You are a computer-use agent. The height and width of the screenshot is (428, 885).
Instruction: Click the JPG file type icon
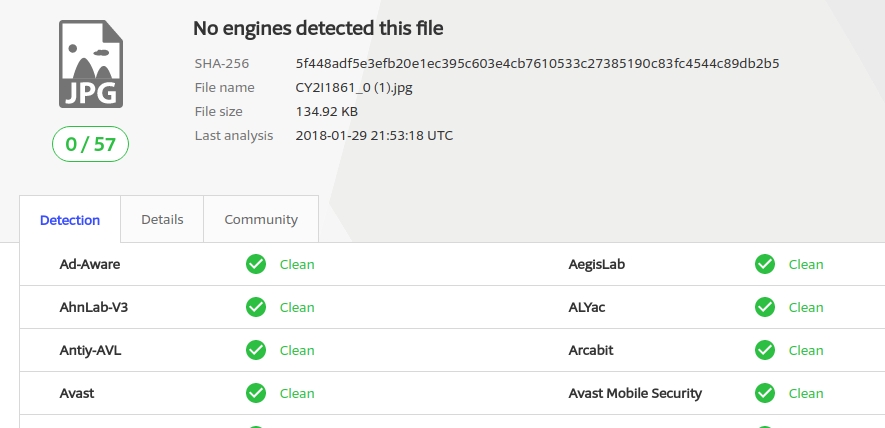90,67
